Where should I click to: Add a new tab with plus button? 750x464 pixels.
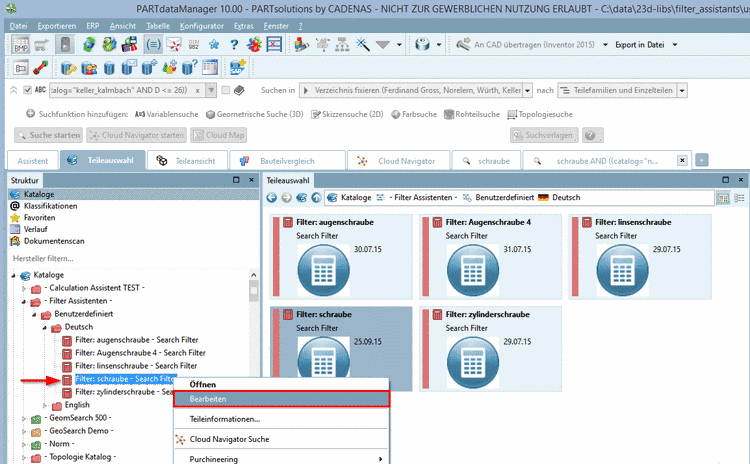pyautogui.click(x=702, y=160)
